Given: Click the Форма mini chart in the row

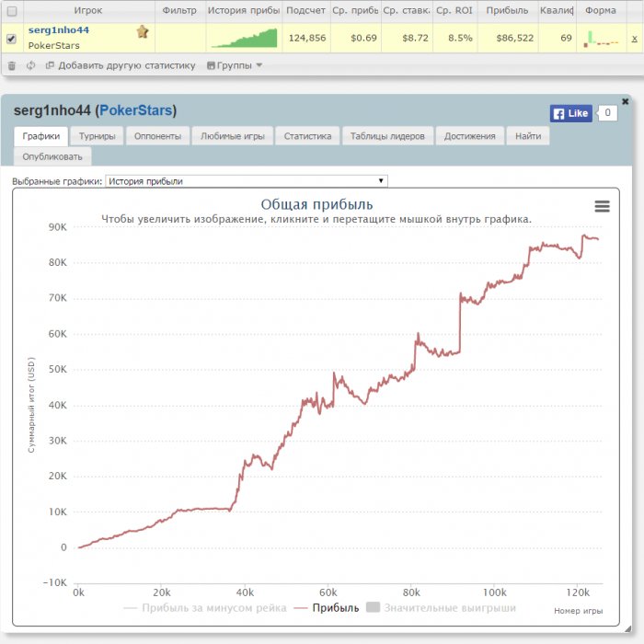Looking at the screenshot, I should click(601, 39).
